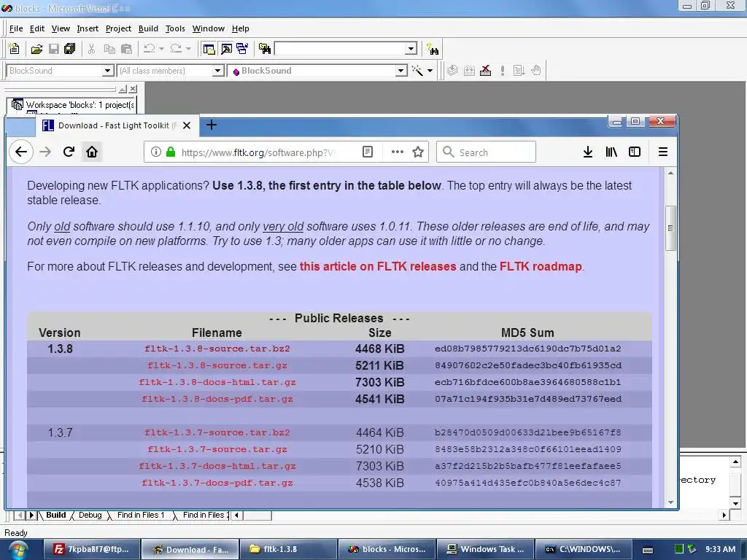The height and width of the screenshot is (560, 747).
Task: Switch to the Debug output tab
Action: click(90, 515)
